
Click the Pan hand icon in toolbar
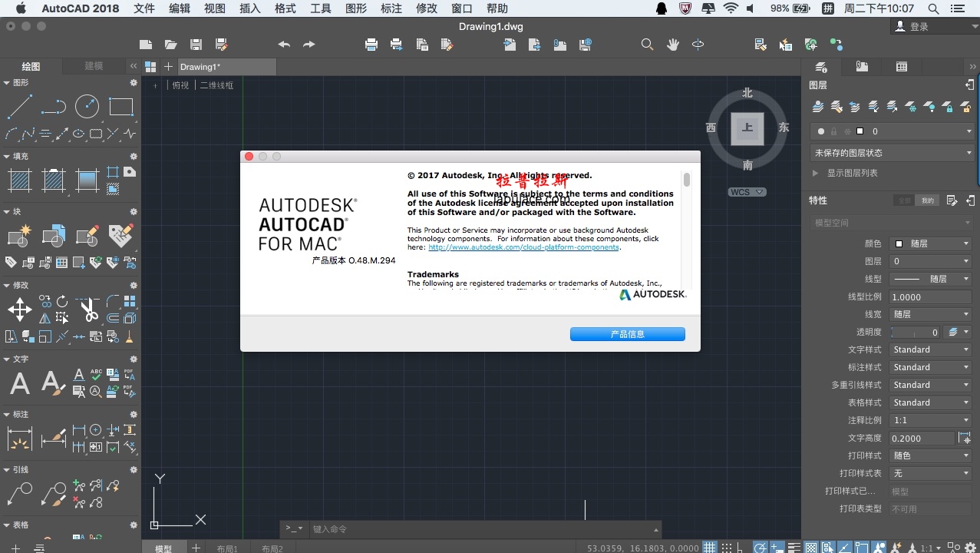(673, 45)
